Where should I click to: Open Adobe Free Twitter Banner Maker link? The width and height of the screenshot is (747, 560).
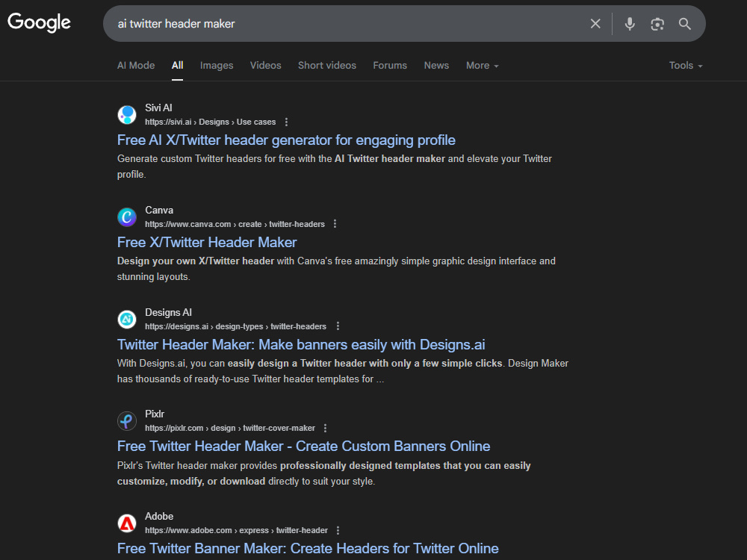(x=308, y=549)
